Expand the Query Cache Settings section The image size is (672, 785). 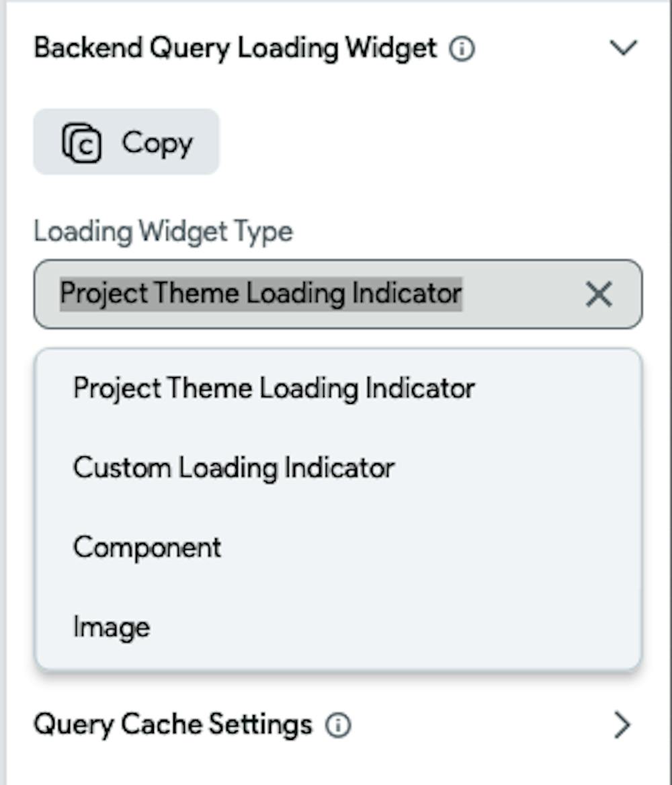tap(623, 725)
